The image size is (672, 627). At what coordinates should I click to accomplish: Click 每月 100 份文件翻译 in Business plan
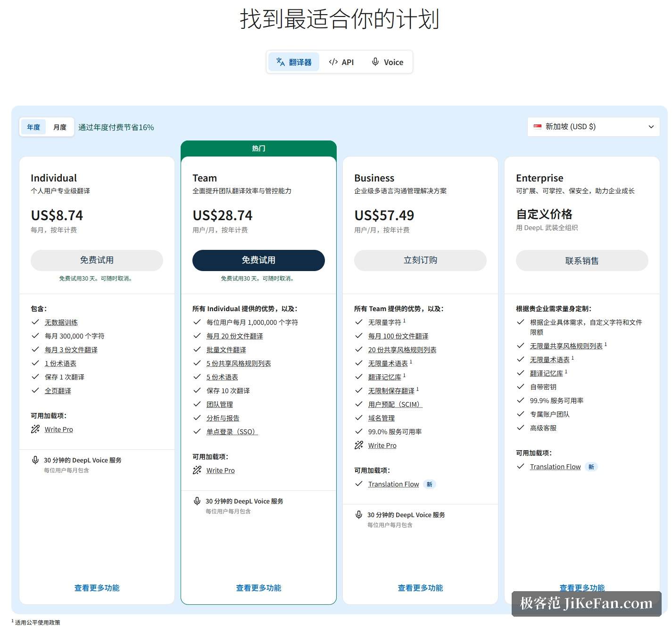[398, 336]
